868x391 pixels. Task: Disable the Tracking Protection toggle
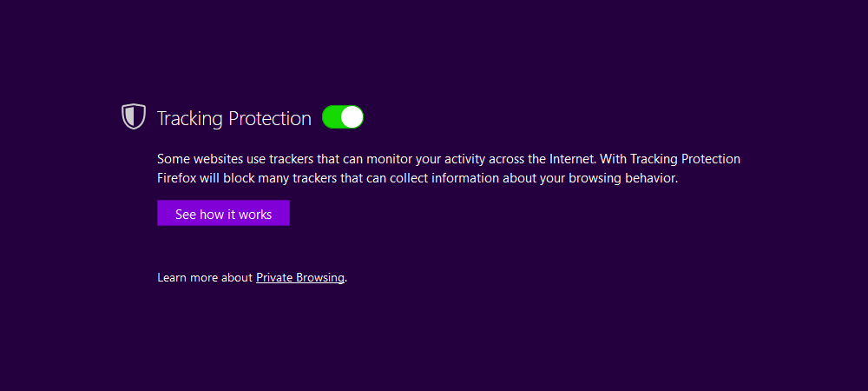(343, 116)
